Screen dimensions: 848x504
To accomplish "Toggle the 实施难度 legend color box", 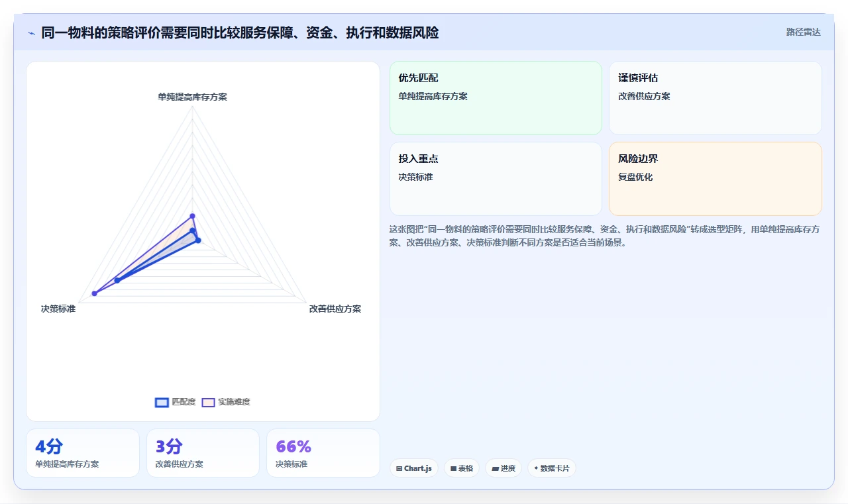I will tap(208, 402).
